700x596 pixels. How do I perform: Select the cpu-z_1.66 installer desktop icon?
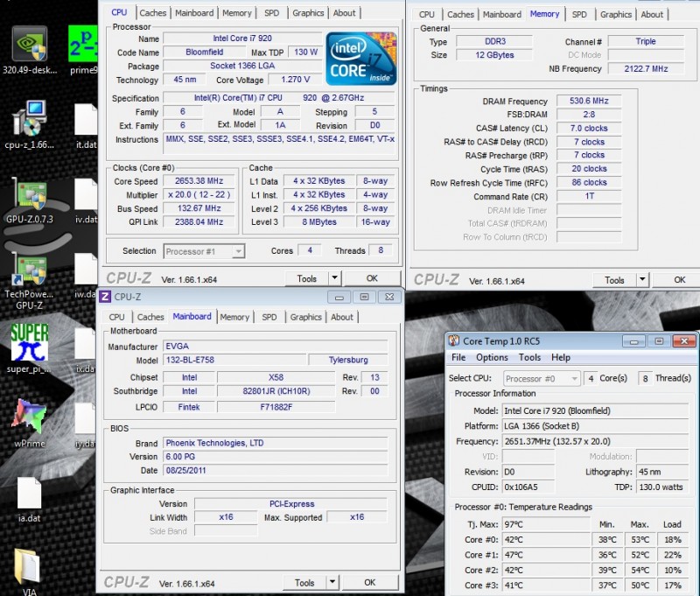coord(29,119)
